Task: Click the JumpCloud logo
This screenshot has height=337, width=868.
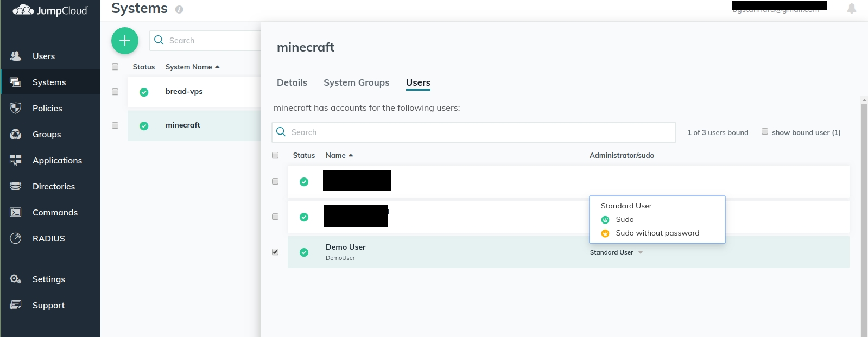Action: click(50, 10)
